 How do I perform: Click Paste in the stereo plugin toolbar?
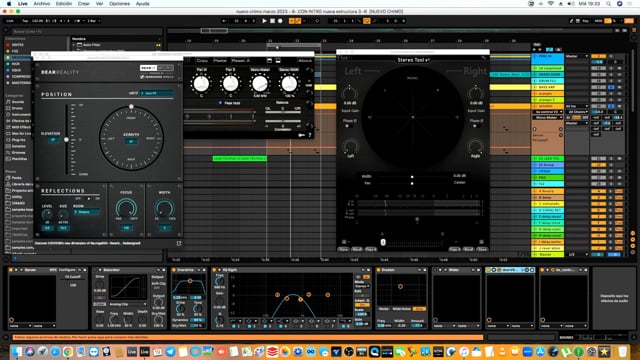(220, 60)
